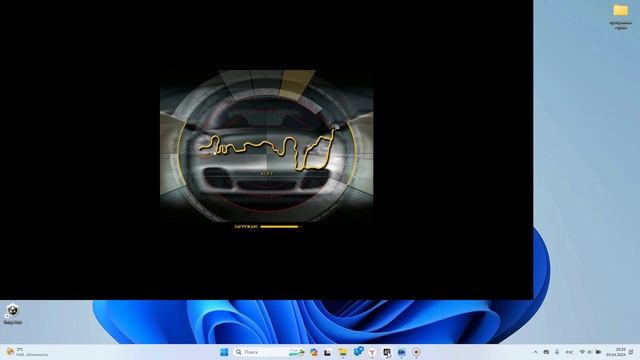The width and height of the screenshot is (640, 360).
Task: Open the blue camera app on taskbar
Action: pos(402,352)
